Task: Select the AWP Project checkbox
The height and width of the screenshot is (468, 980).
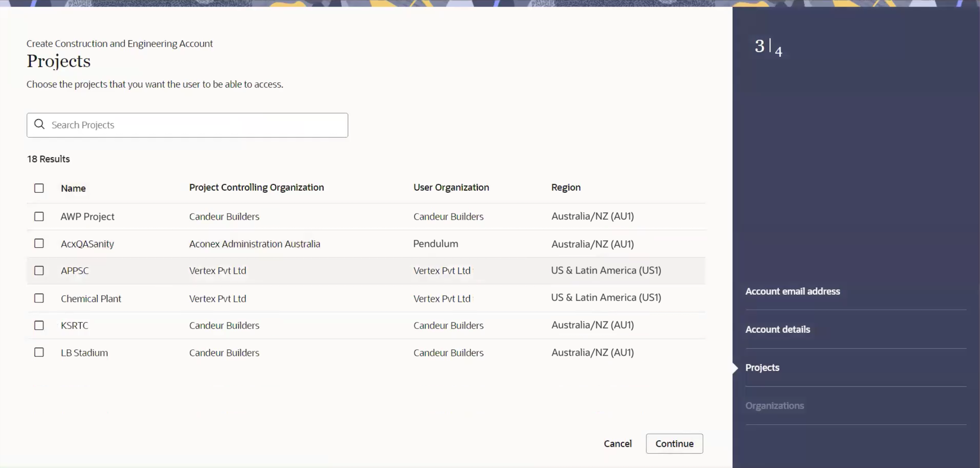Action: [39, 216]
